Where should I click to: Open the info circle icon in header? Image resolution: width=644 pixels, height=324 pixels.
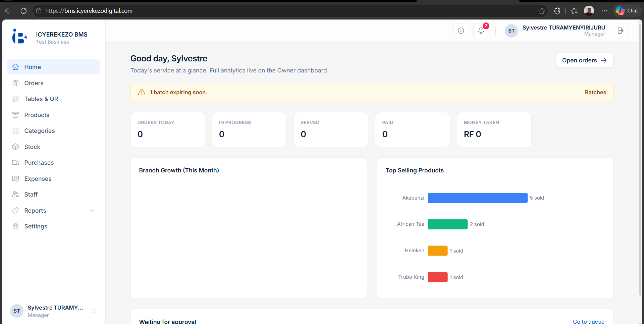[461, 31]
